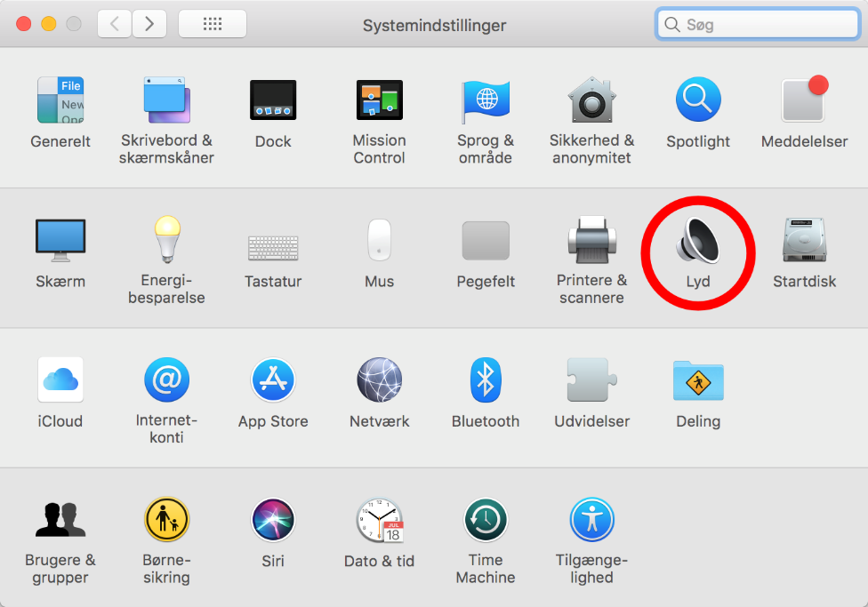The height and width of the screenshot is (607, 868).
Task: Click the show-all-preferences grid button
Action: [x=211, y=23]
